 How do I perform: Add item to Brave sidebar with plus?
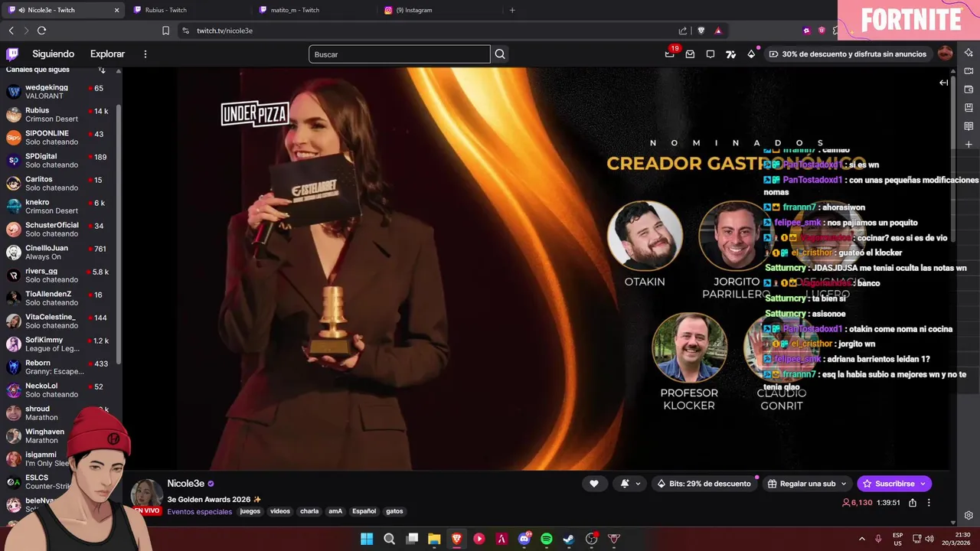pos(969,145)
